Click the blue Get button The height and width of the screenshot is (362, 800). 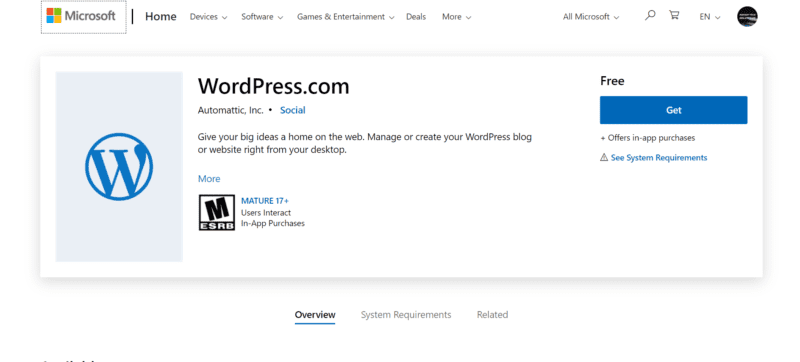673,110
